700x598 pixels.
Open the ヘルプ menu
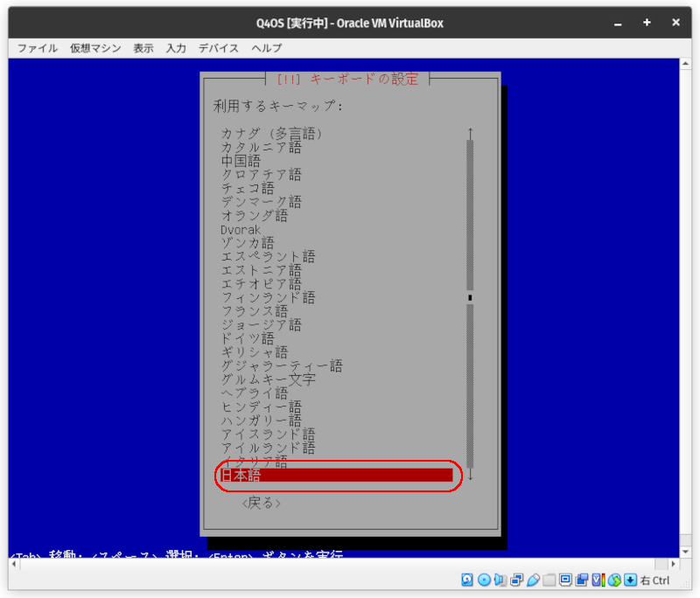pos(267,48)
